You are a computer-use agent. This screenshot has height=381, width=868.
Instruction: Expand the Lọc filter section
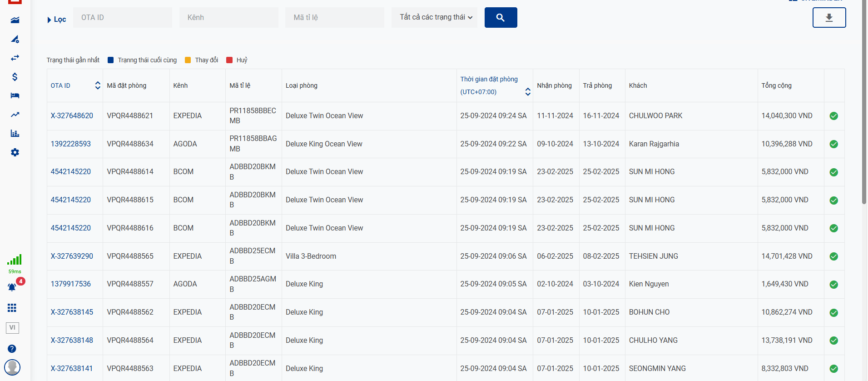[x=57, y=20]
